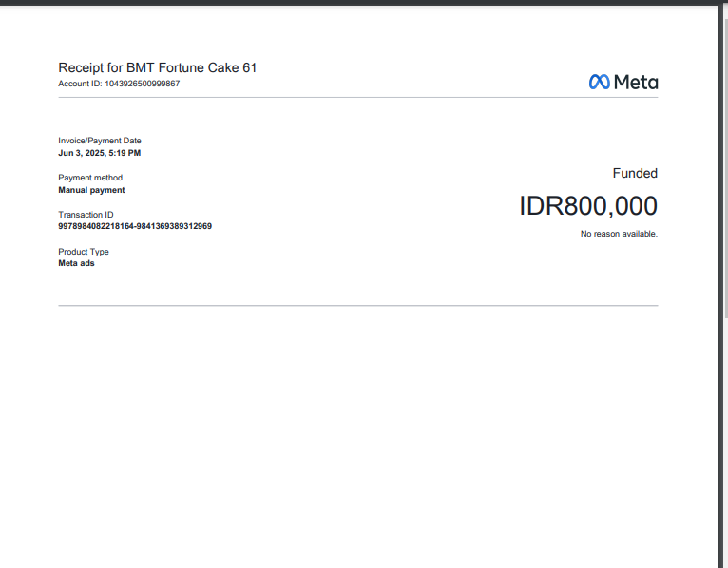Click the horizontal divider below Product Type

tap(357, 306)
